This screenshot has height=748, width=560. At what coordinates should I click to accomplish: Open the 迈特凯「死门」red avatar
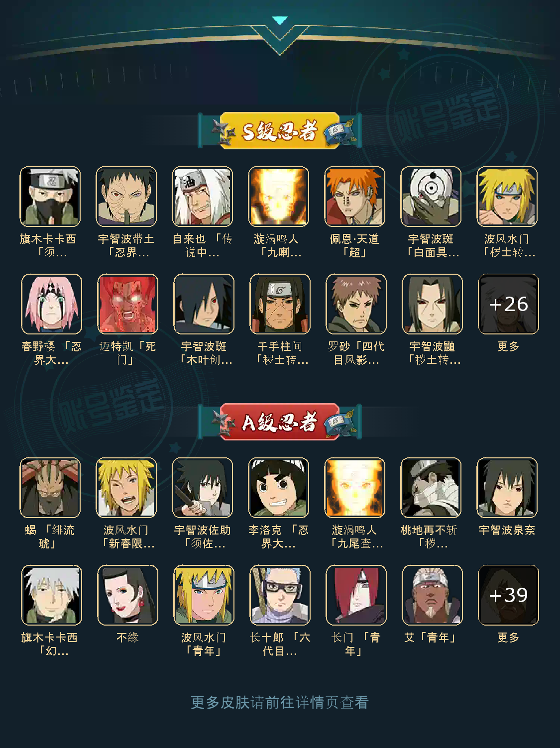tap(127, 304)
